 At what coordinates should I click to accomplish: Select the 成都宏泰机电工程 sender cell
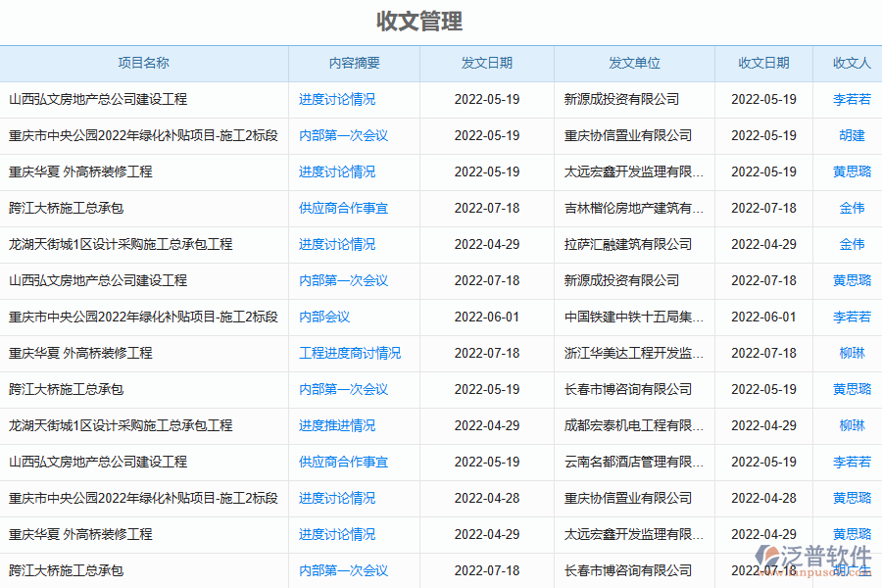[633, 425]
